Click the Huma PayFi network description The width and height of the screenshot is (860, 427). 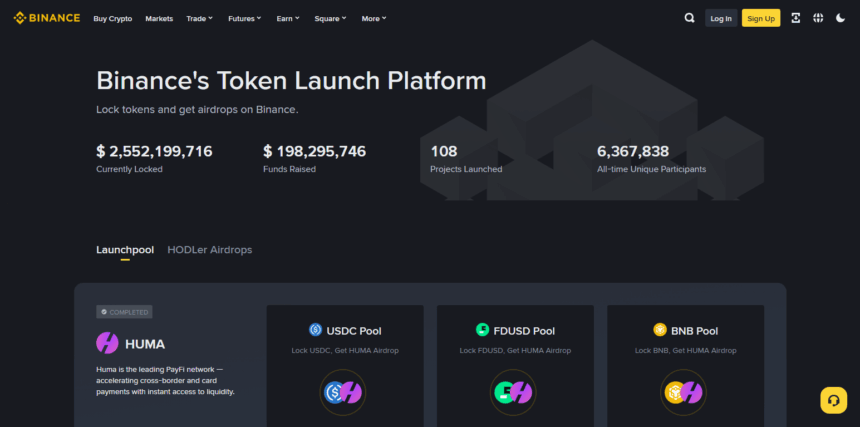pyautogui.click(x=166, y=380)
